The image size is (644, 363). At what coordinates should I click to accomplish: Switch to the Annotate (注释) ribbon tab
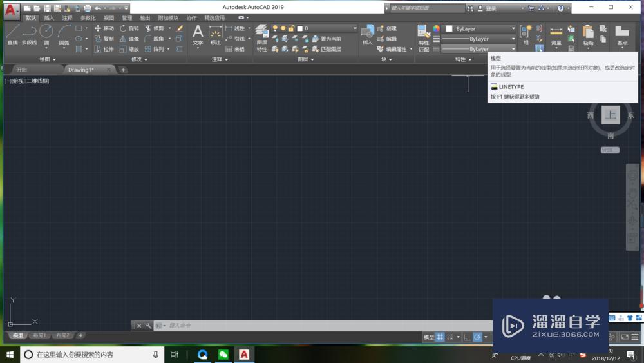pyautogui.click(x=67, y=18)
